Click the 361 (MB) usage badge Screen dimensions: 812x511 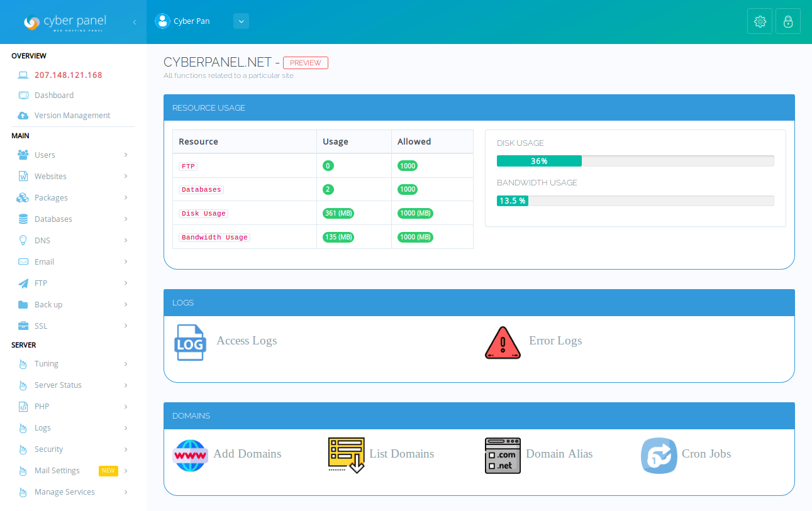click(x=338, y=214)
